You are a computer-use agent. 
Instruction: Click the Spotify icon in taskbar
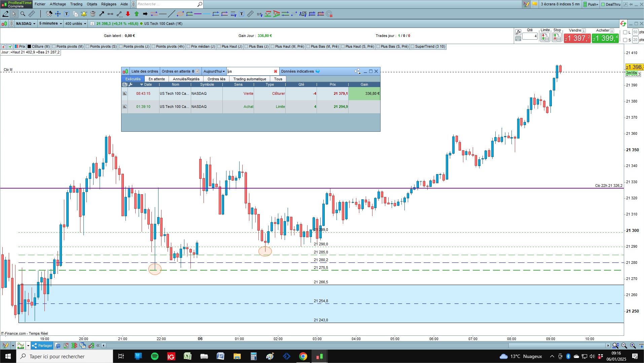[x=154, y=356]
